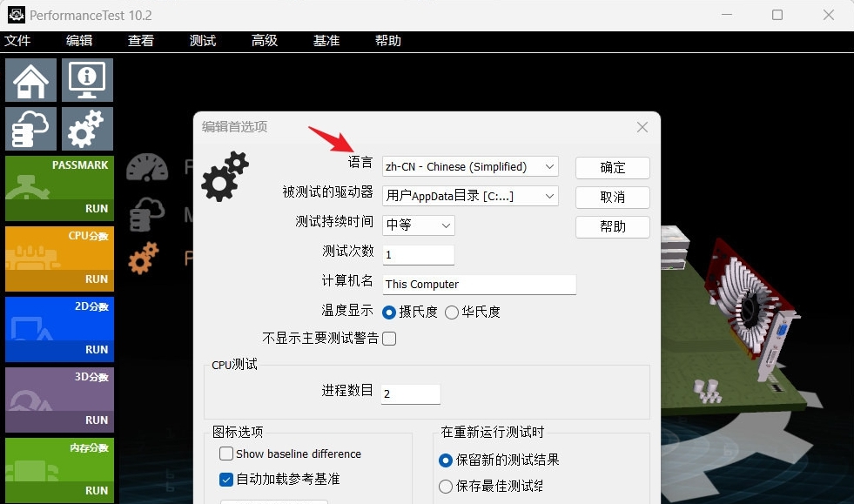The height and width of the screenshot is (504, 854).
Task: Open the 被测试的驱动器 drive dropdown
Action: [471, 196]
